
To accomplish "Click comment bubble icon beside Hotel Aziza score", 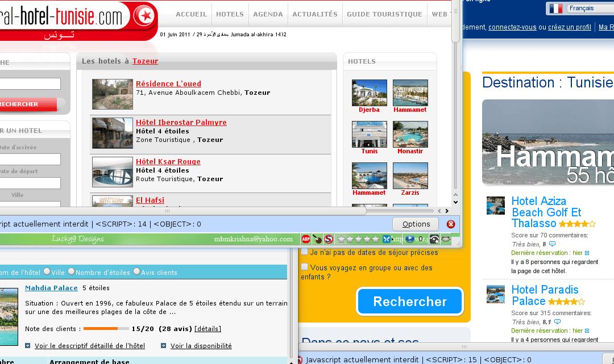I will pyautogui.click(x=552, y=244).
